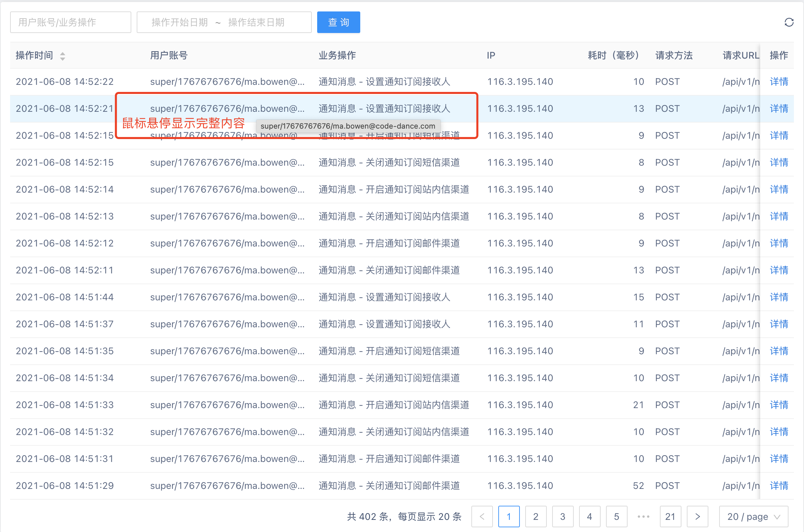The width and height of the screenshot is (804, 532).
Task: Jump to page 5
Action: coord(616,517)
